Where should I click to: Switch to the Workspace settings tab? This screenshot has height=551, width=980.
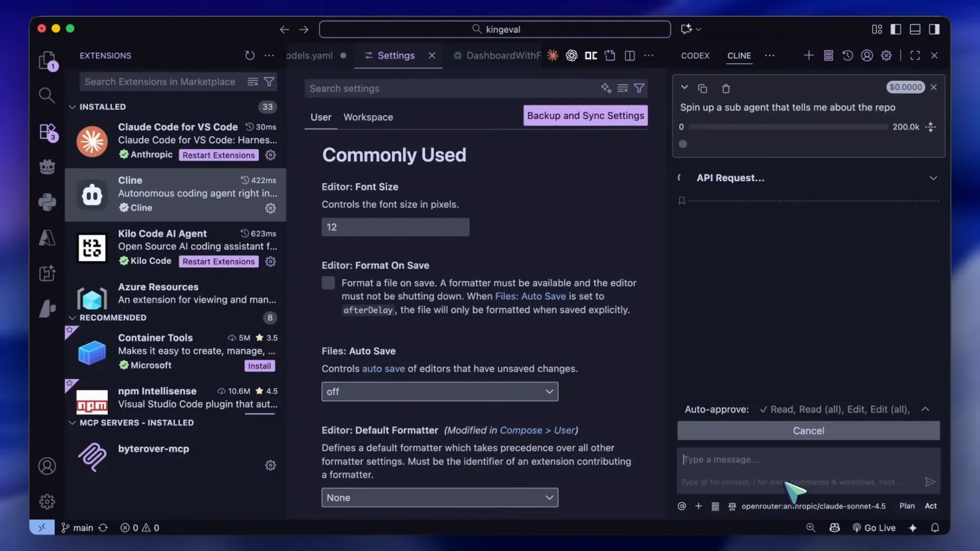click(x=368, y=117)
